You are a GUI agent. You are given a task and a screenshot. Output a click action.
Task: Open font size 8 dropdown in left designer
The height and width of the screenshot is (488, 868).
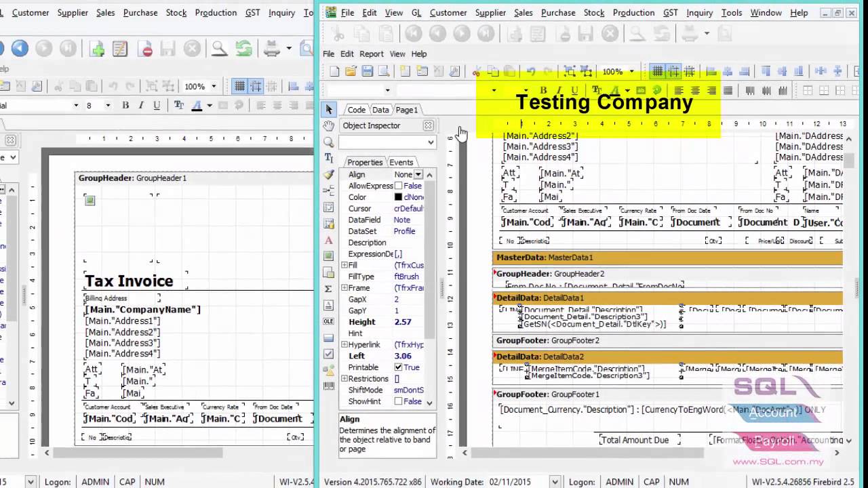click(107, 105)
